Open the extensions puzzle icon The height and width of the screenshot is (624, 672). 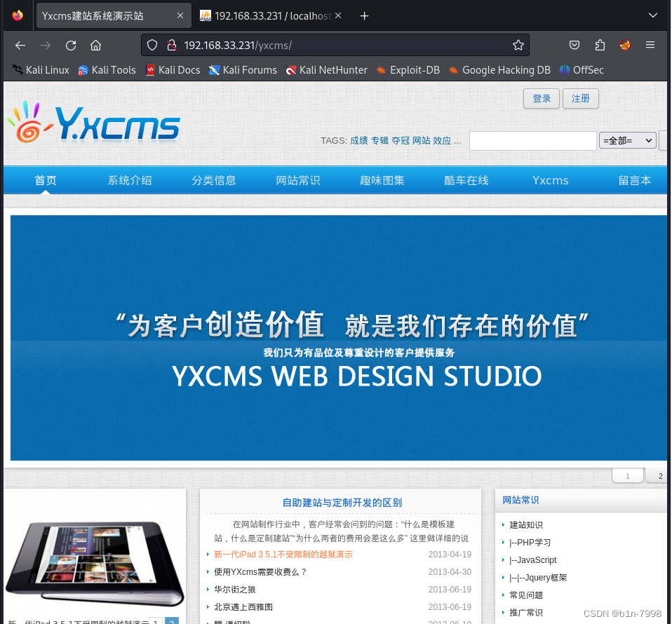coord(600,45)
